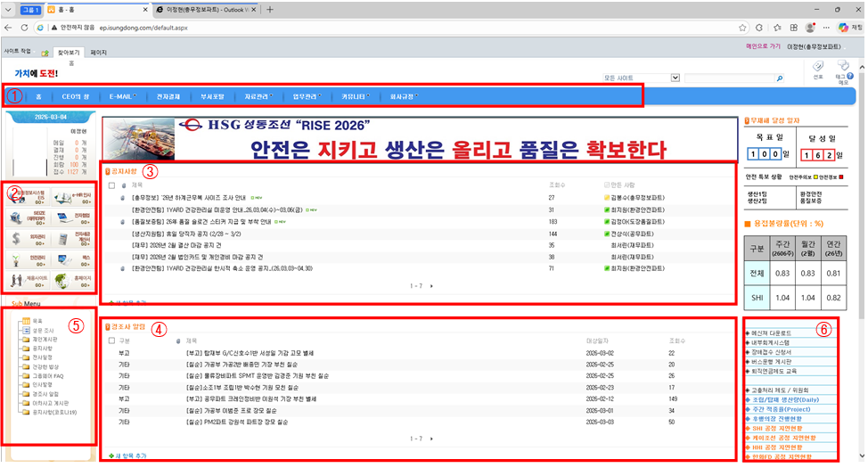
Task: Open Copilot 채팅 in browser toolbar
Action: tap(850, 27)
